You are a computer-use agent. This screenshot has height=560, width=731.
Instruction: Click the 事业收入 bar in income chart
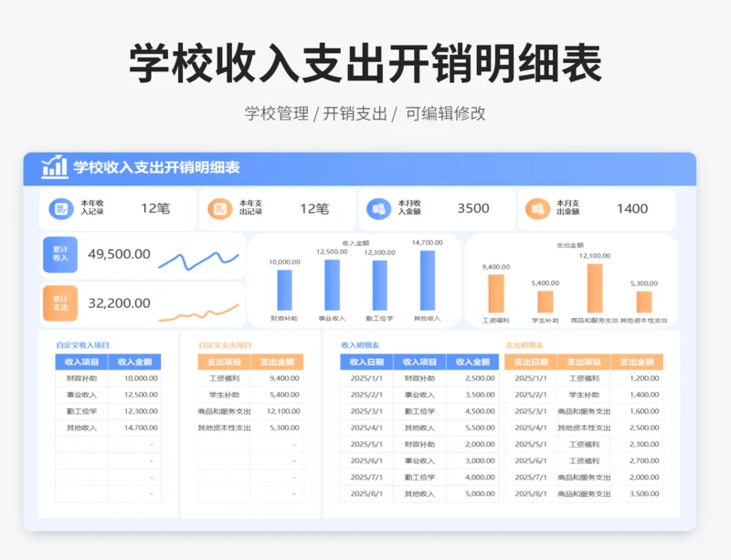click(x=332, y=285)
